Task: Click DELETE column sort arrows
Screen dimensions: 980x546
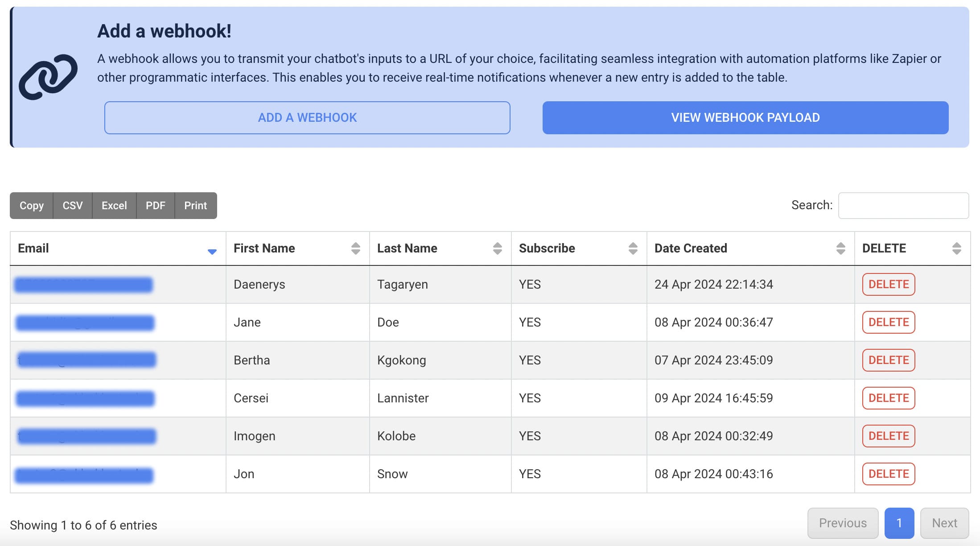Action: (x=956, y=248)
